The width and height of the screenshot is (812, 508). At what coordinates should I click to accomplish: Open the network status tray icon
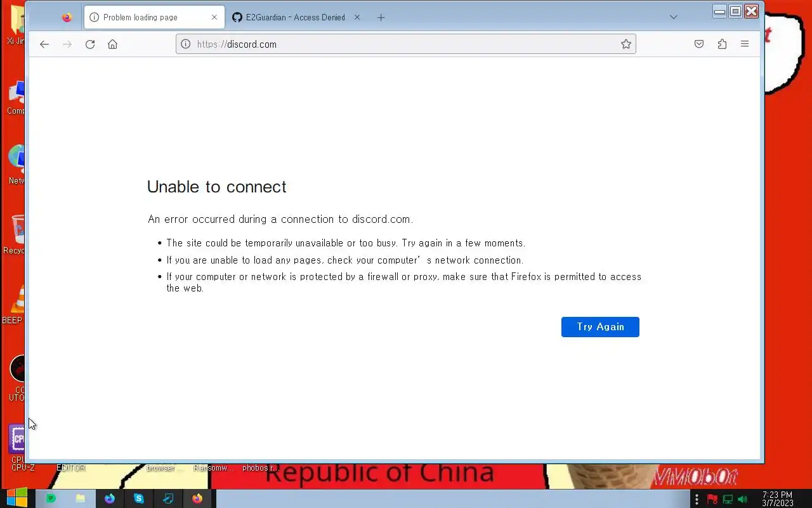(x=728, y=499)
